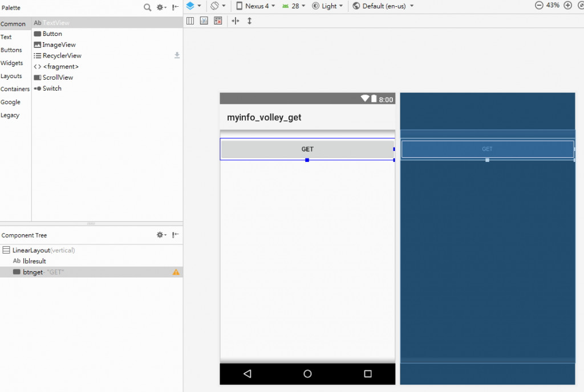Open the design surface layers dropdown
584x392 pixels.
pos(194,6)
